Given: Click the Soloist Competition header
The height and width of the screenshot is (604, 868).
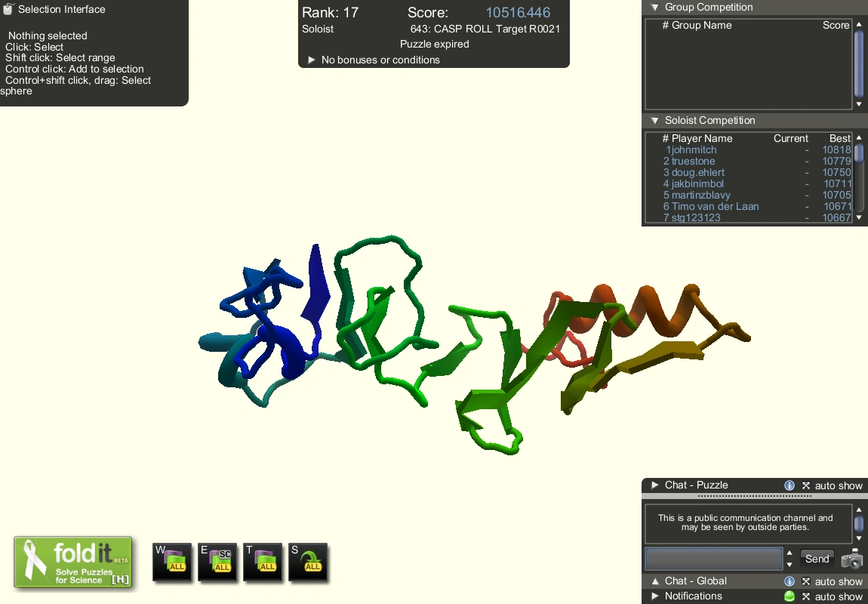Looking at the screenshot, I should click(709, 120).
